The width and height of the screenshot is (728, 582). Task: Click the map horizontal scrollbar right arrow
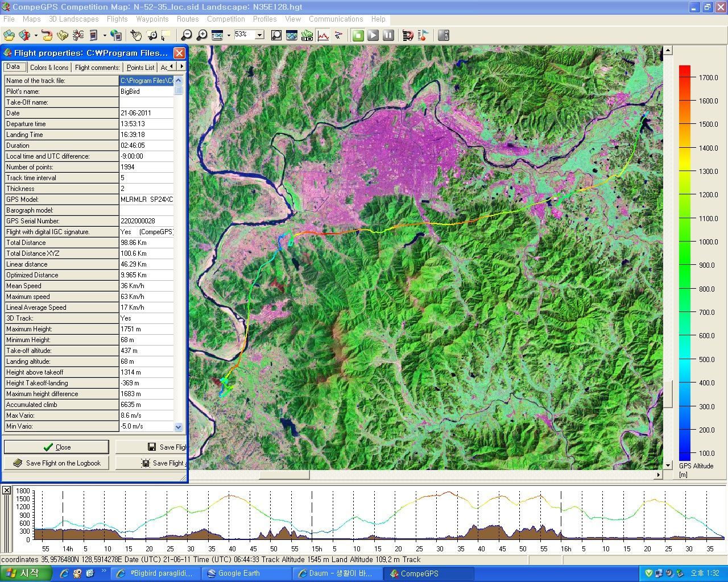(659, 475)
